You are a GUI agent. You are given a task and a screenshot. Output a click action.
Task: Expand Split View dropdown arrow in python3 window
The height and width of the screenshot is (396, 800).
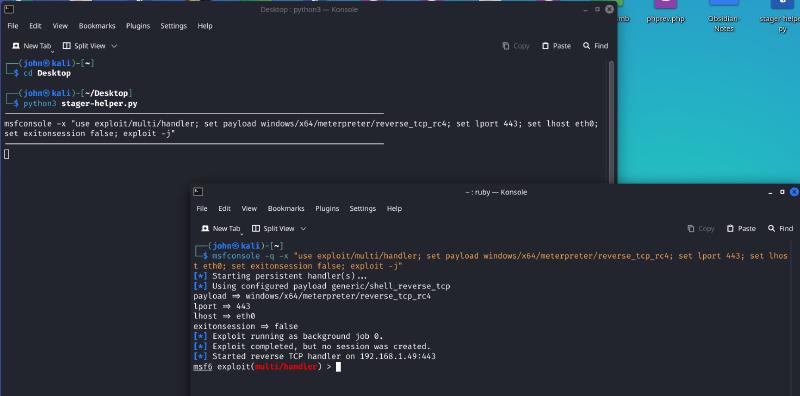point(114,46)
